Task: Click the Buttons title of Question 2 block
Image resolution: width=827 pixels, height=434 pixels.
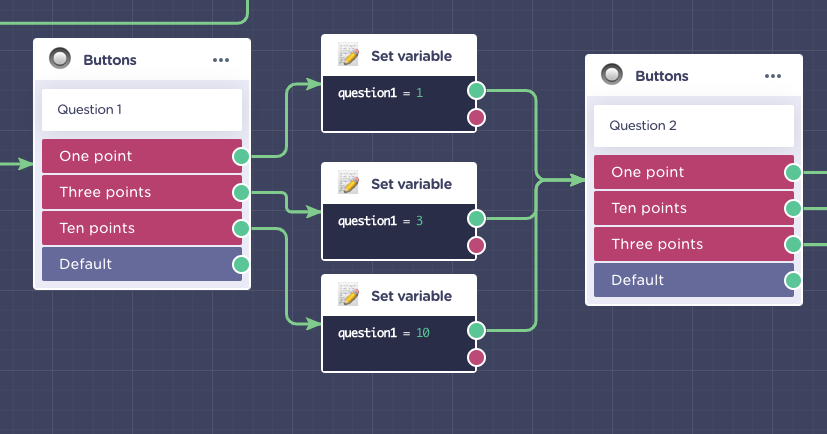Action: 661,76
